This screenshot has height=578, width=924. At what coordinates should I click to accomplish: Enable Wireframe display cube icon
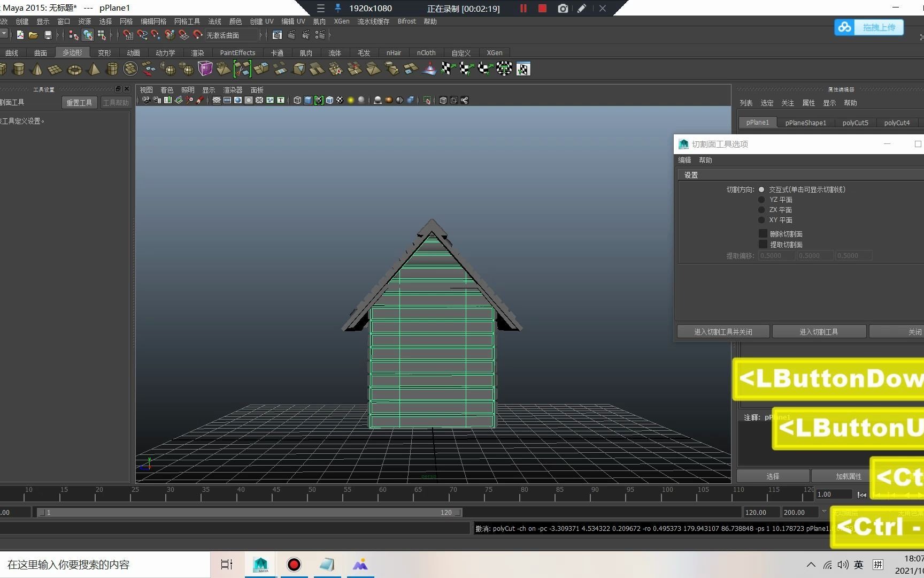(297, 100)
